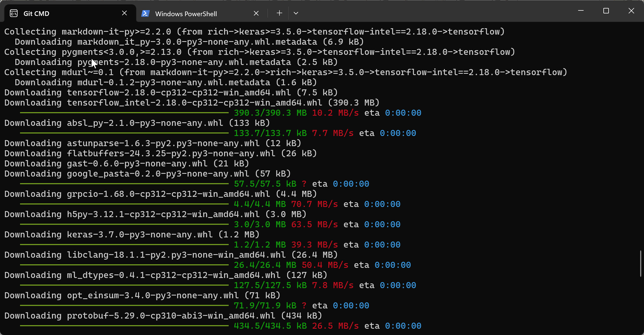The image size is (644, 335).
Task: Click 'Downloading ml_dtypes-0.4.1' line
Action: pos(166,275)
